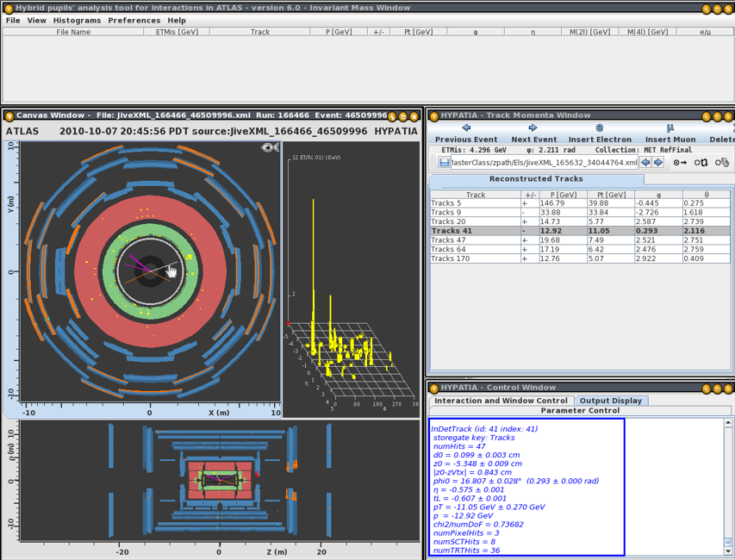735x560 pixels.
Task: Open the Histograms menu
Action: pyautogui.click(x=76, y=20)
